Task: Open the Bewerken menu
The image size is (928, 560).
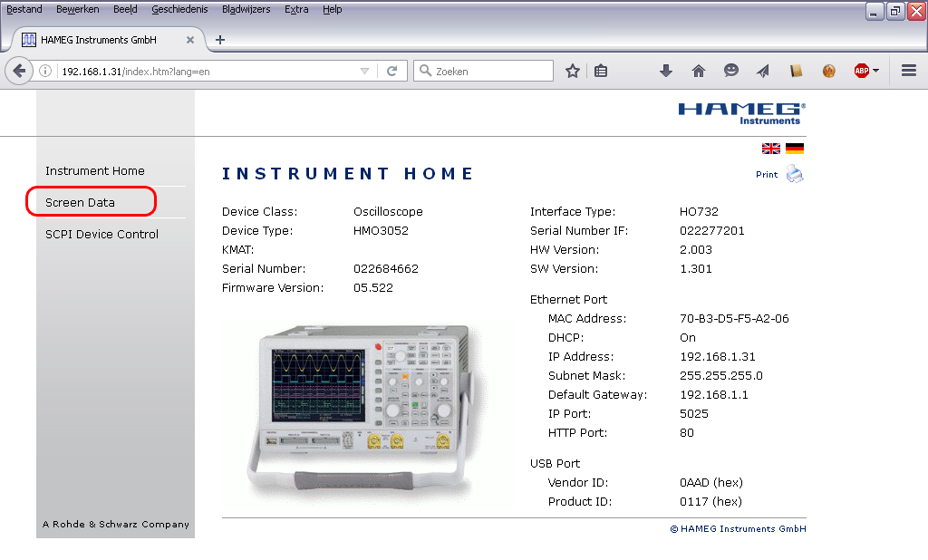Action: (78, 9)
